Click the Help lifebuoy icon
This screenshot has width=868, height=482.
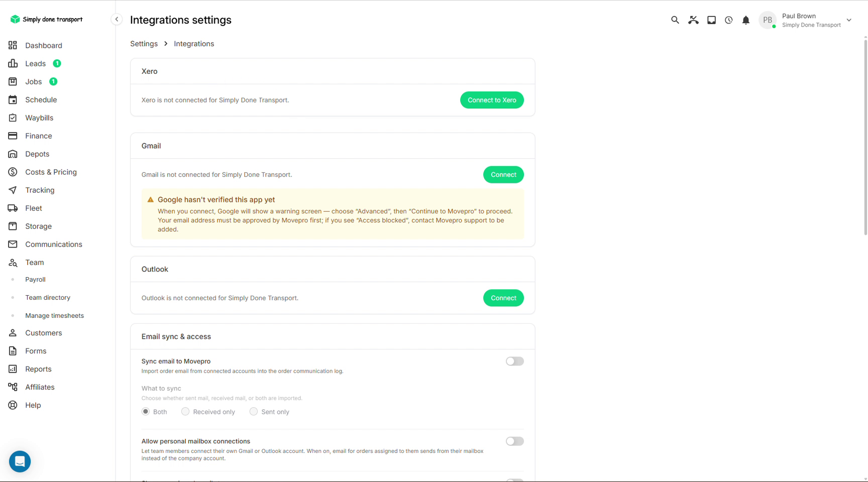pos(13,405)
